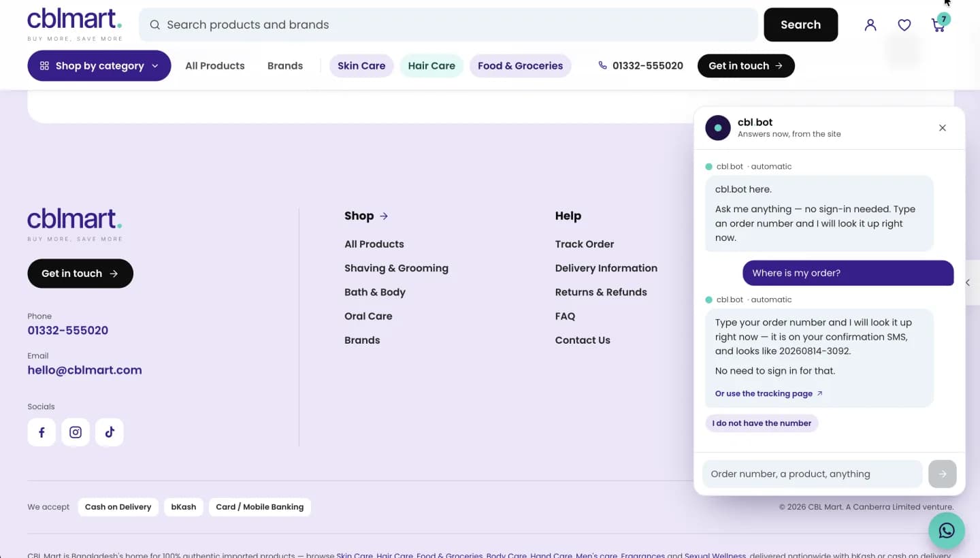Open the user account icon
Screen dimensions: 980x558
(x=870, y=25)
